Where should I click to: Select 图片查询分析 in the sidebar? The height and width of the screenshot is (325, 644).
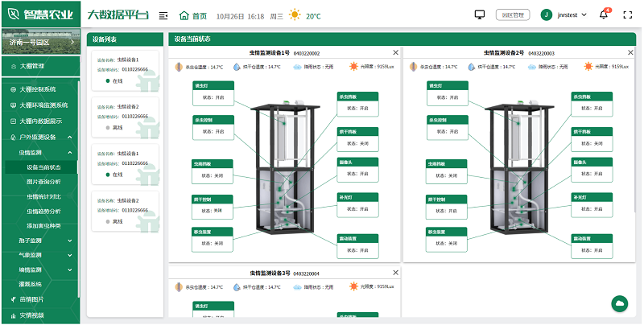click(x=43, y=182)
